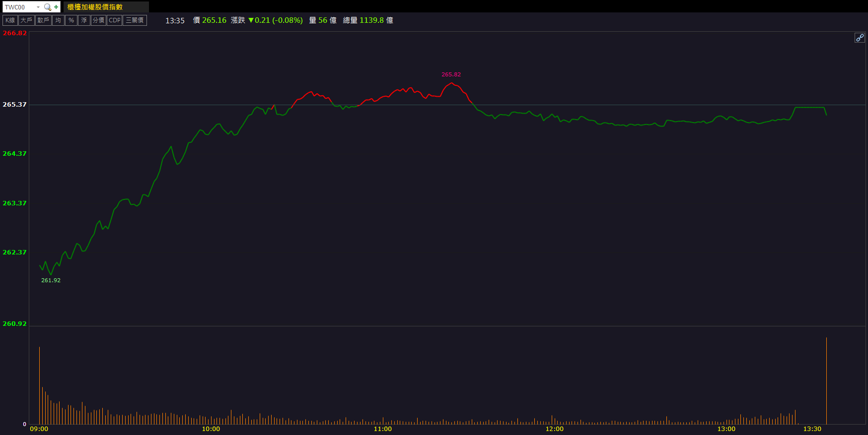Click inside the TWC00 symbol input field
The height and width of the screenshot is (435, 868).
point(19,7)
